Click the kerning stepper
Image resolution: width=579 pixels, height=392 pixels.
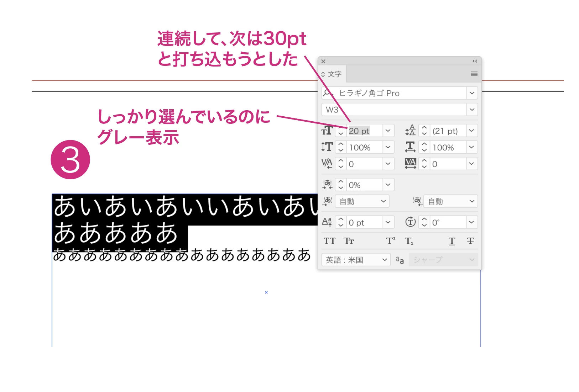click(x=341, y=164)
